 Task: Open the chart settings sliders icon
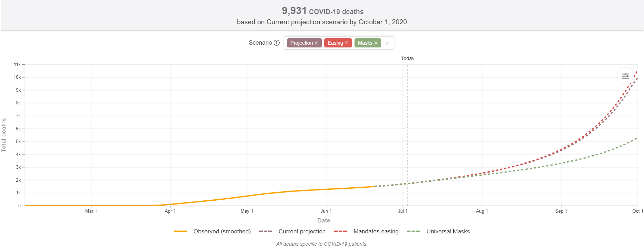click(625, 76)
